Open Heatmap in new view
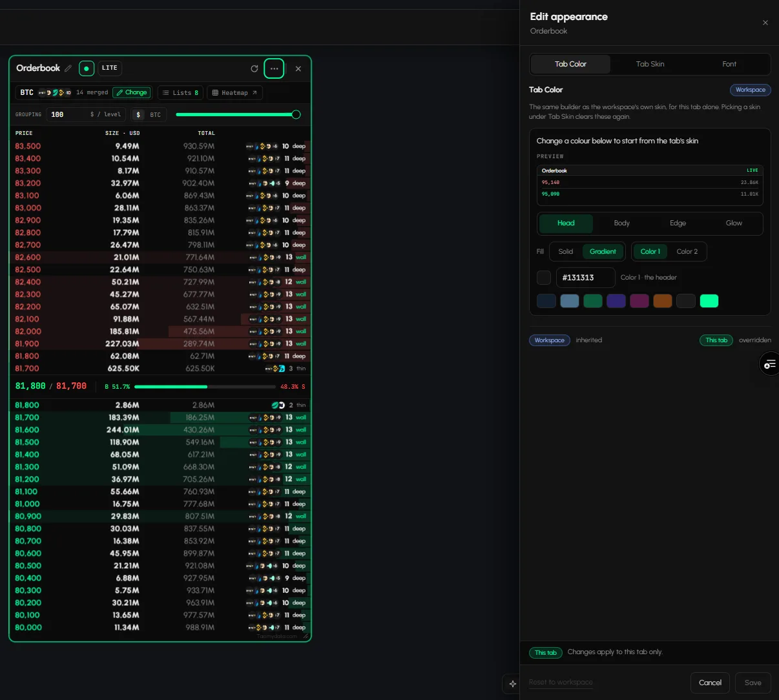779x700 pixels. tap(234, 92)
